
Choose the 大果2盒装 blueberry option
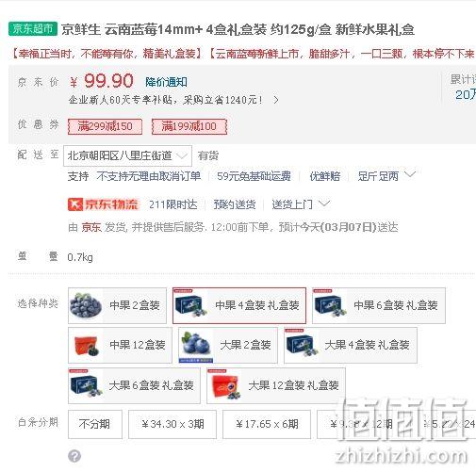coord(228,345)
